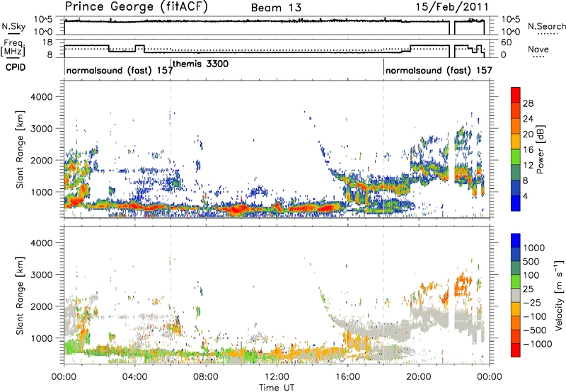This screenshot has height=392, width=566.
Task: Click the 'Power [dB]' colorbar title
Action: click(540, 149)
